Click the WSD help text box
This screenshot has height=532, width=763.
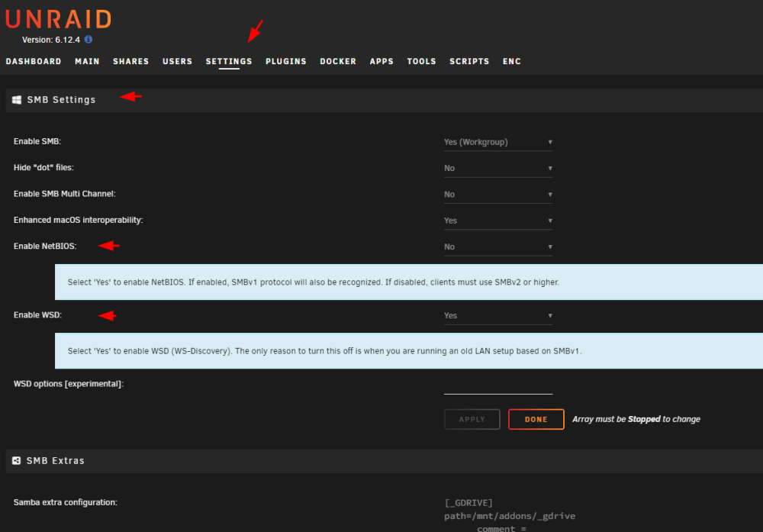click(x=409, y=351)
